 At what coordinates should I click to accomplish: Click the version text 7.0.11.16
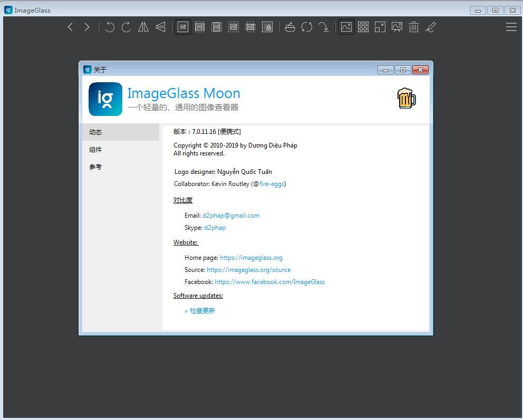(x=204, y=132)
